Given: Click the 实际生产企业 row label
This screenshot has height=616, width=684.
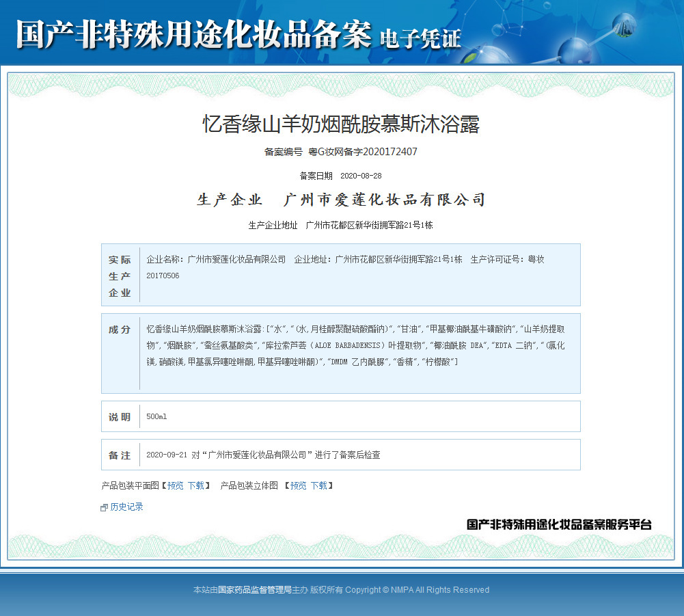Looking at the screenshot, I should [120, 276].
